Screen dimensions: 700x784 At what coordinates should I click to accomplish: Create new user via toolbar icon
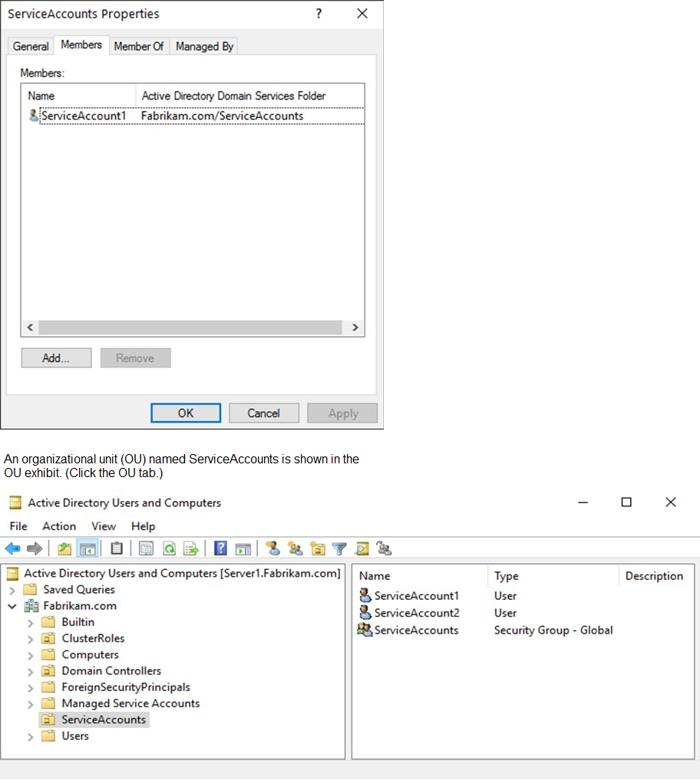click(272, 548)
